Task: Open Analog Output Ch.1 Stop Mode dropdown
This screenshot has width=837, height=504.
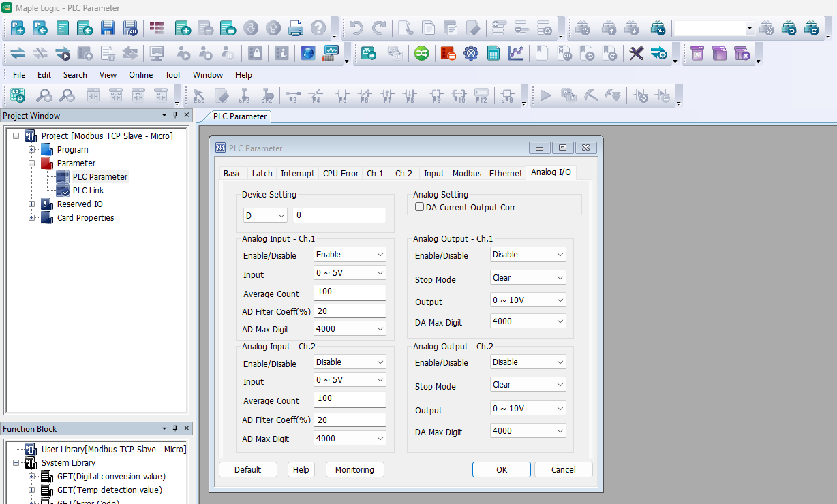Action: (528, 277)
